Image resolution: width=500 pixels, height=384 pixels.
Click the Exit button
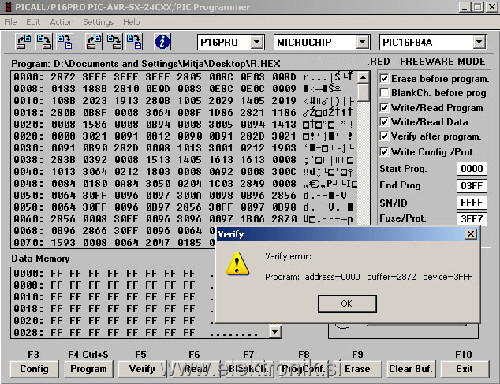tap(465, 369)
